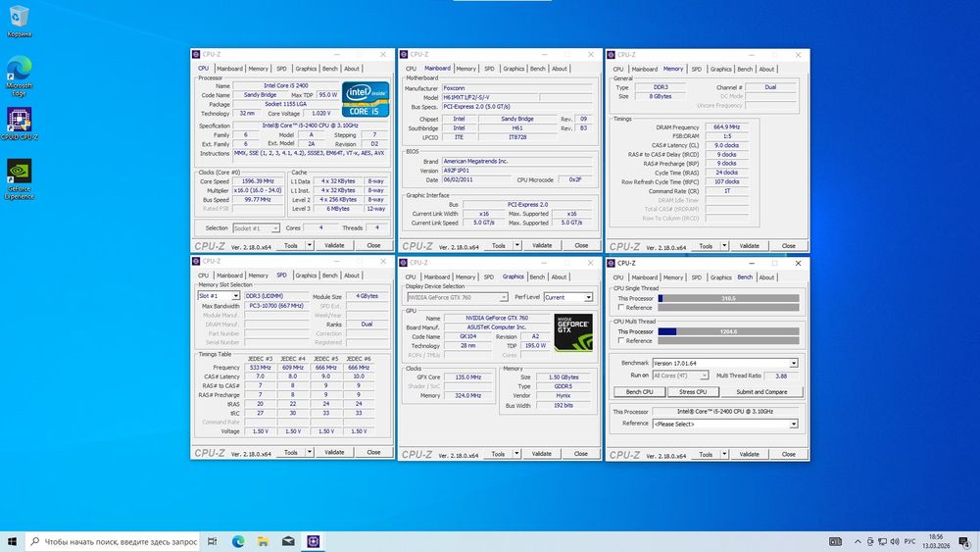Switch to Mainboard tab in CPU window

(x=229, y=69)
